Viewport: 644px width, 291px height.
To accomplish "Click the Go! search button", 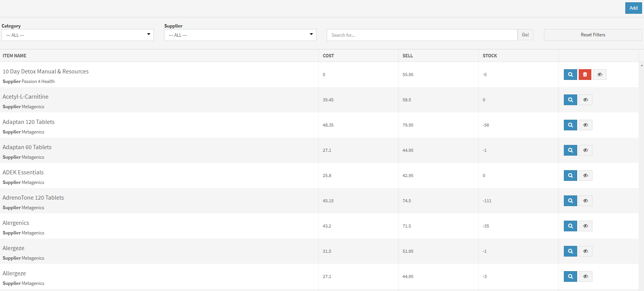I will point(525,35).
